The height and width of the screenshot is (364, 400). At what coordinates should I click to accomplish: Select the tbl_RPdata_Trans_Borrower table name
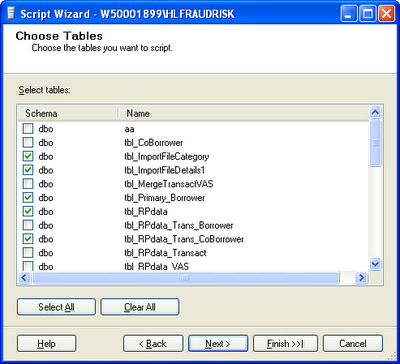(179, 225)
